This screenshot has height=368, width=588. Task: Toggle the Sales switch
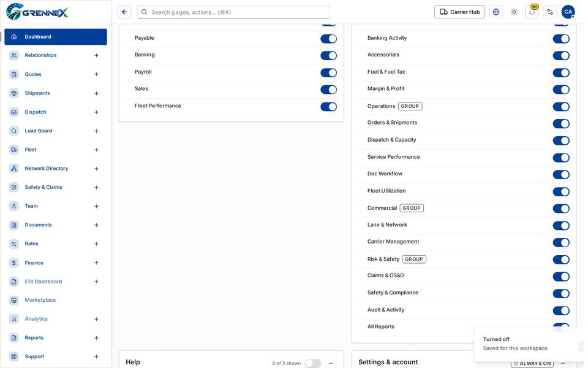click(328, 90)
